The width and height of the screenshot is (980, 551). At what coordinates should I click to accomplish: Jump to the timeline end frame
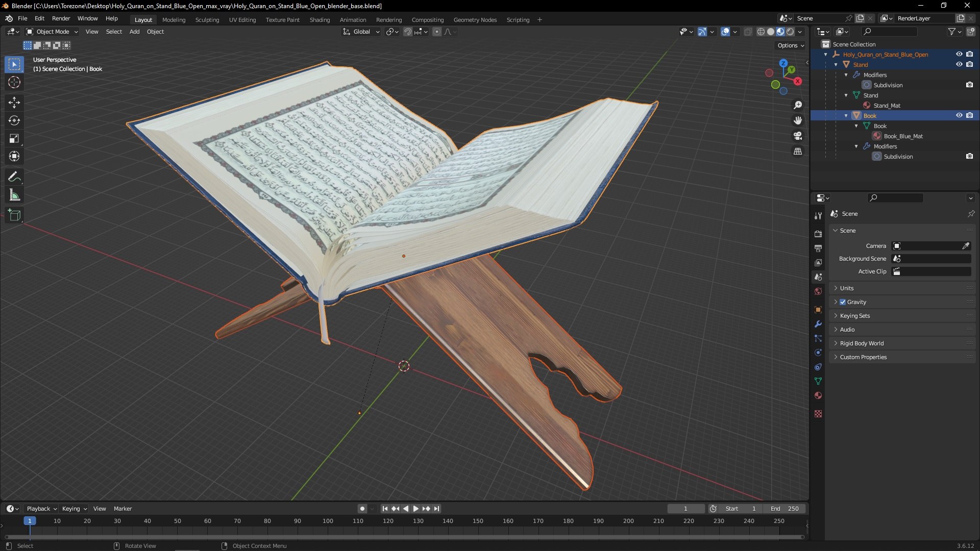coord(437,509)
